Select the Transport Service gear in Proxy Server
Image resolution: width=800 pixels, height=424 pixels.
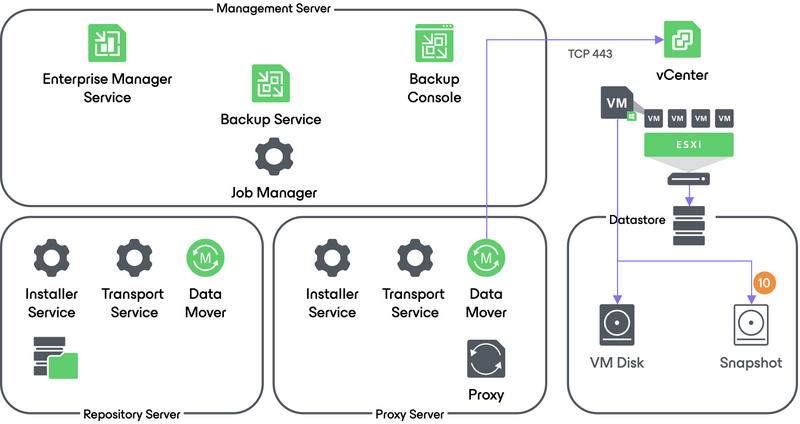(414, 257)
